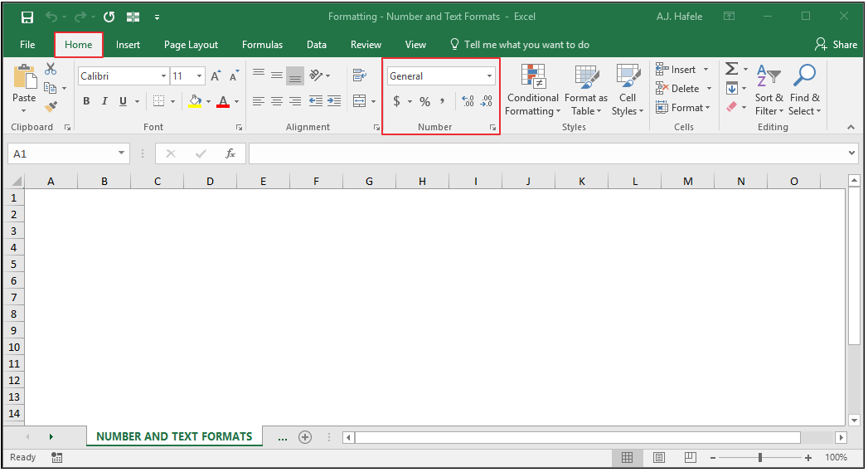This screenshot has height=472, width=868.
Task: Open the Number Format General dropdown
Action: point(489,75)
